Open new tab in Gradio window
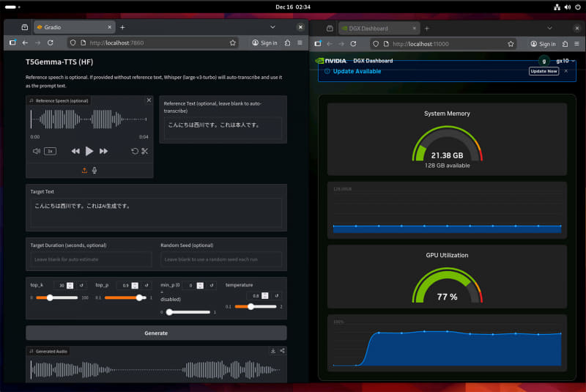Screen dimensions: 586x392 pyautogui.click(x=122, y=27)
